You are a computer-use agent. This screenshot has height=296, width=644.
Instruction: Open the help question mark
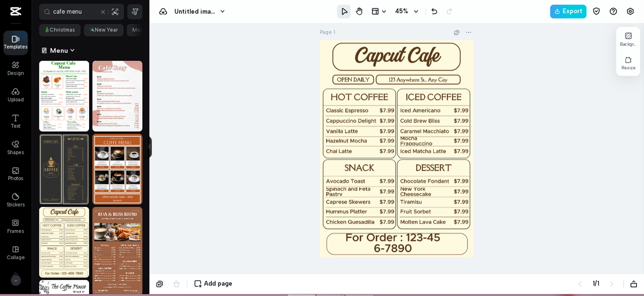pyautogui.click(x=613, y=12)
